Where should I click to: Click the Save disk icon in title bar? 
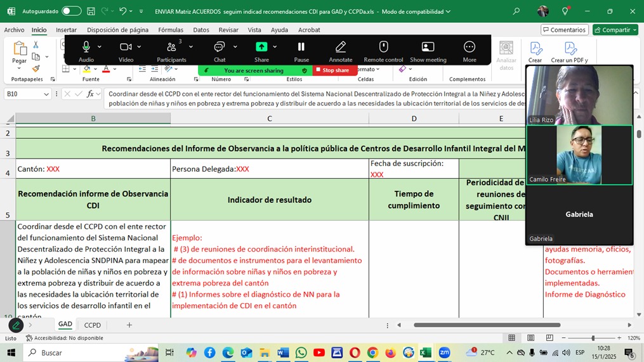tap(91, 11)
